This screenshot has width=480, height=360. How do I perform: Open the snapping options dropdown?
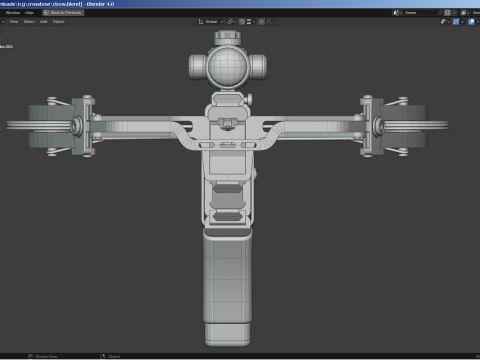pos(251,22)
